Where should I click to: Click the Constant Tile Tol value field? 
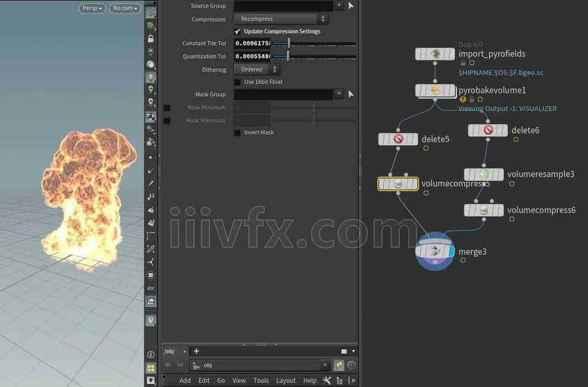pos(252,43)
